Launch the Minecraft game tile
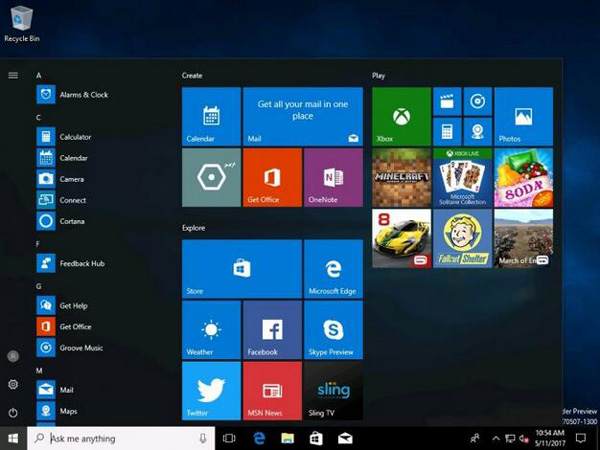Image resolution: width=600 pixels, height=450 pixels. (401, 178)
